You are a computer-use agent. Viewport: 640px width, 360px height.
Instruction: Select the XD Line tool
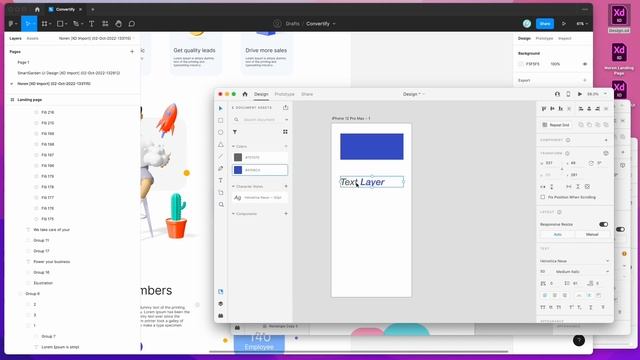click(221, 156)
